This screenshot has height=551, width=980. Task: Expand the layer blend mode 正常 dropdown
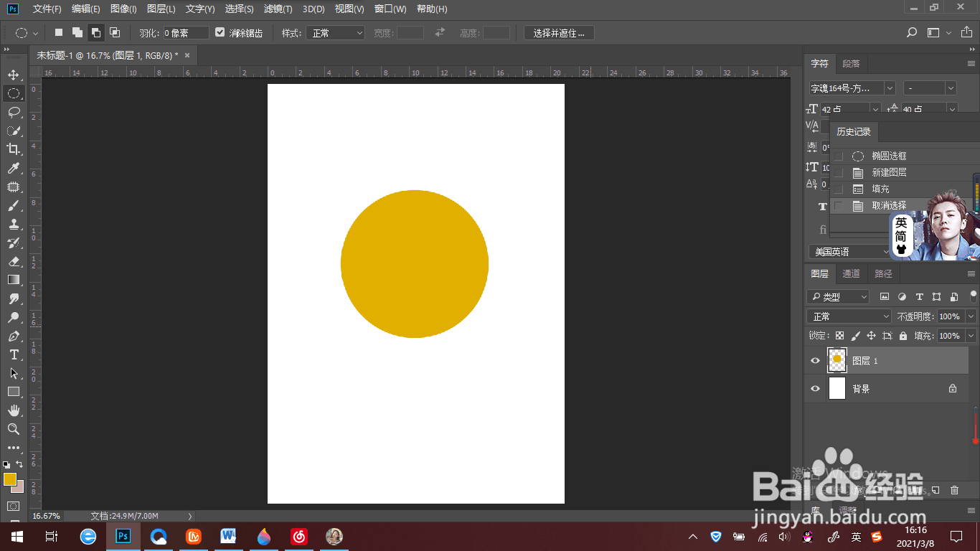click(x=849, y=316)
